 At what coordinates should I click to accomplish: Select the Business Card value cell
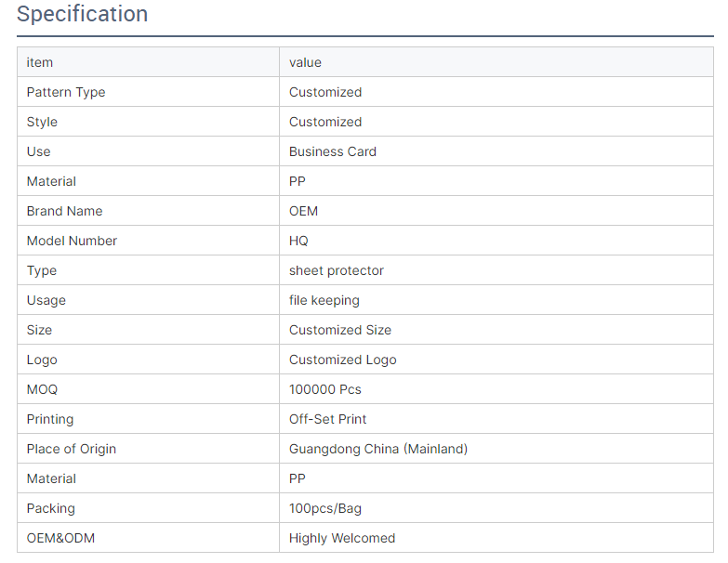(x=333, y=151)
